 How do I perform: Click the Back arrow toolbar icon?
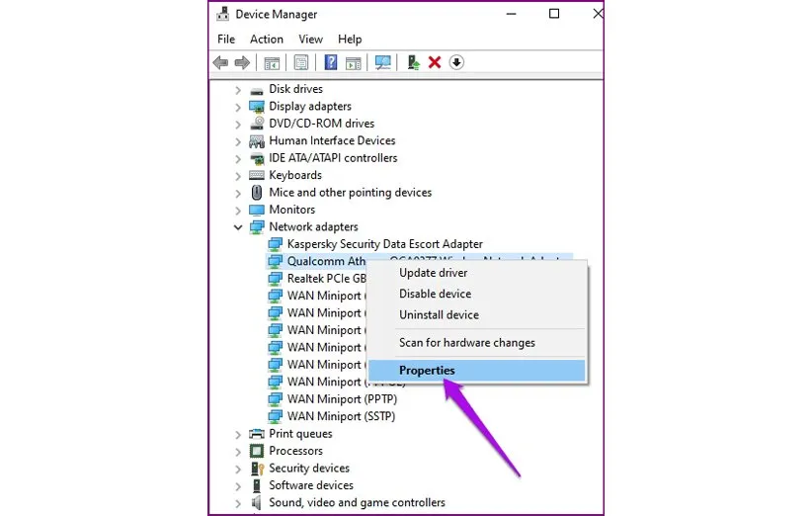coord(221,62)
